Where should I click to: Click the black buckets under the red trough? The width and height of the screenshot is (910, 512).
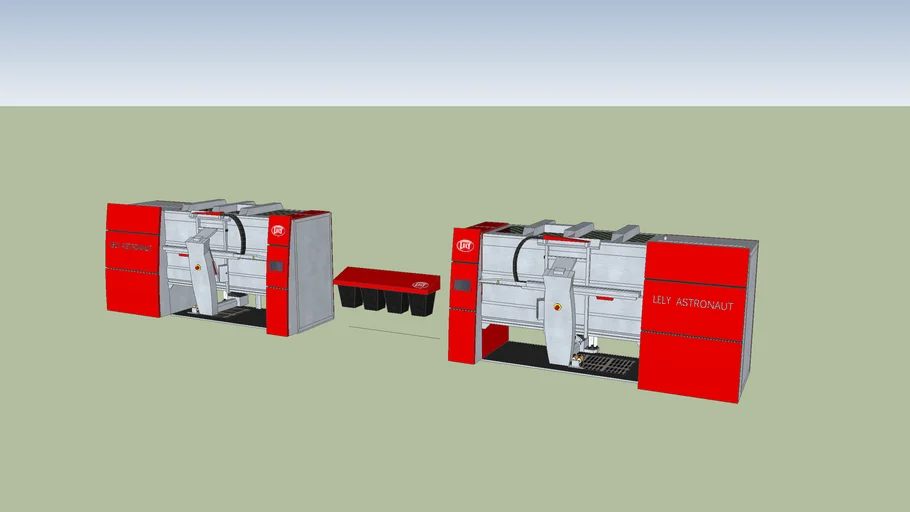point(385,300)
